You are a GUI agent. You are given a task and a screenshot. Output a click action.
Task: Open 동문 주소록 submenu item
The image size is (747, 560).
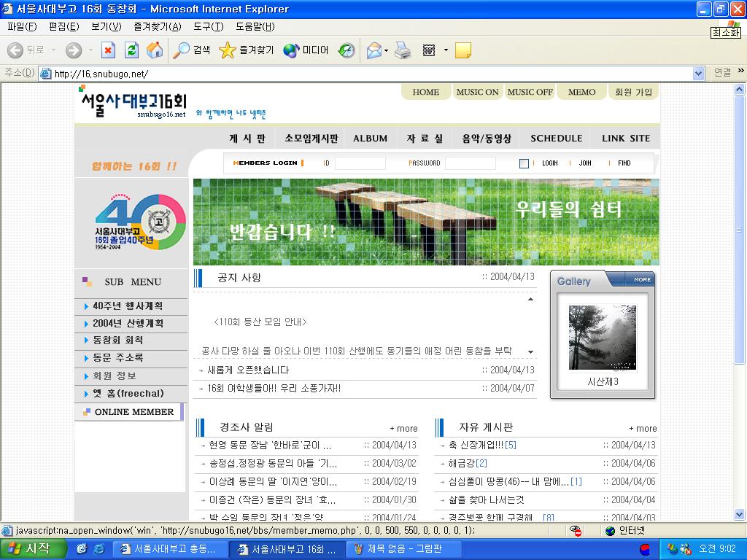(x=117, y=357)
